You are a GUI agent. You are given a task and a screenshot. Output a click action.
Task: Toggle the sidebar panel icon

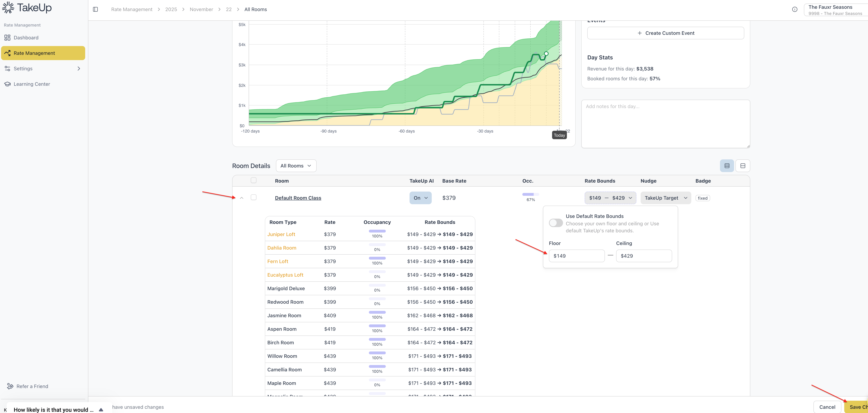(95, 9)
